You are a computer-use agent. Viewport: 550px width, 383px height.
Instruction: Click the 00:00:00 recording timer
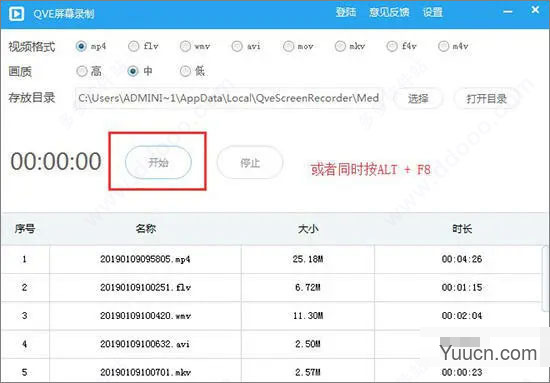coord(56,162)
